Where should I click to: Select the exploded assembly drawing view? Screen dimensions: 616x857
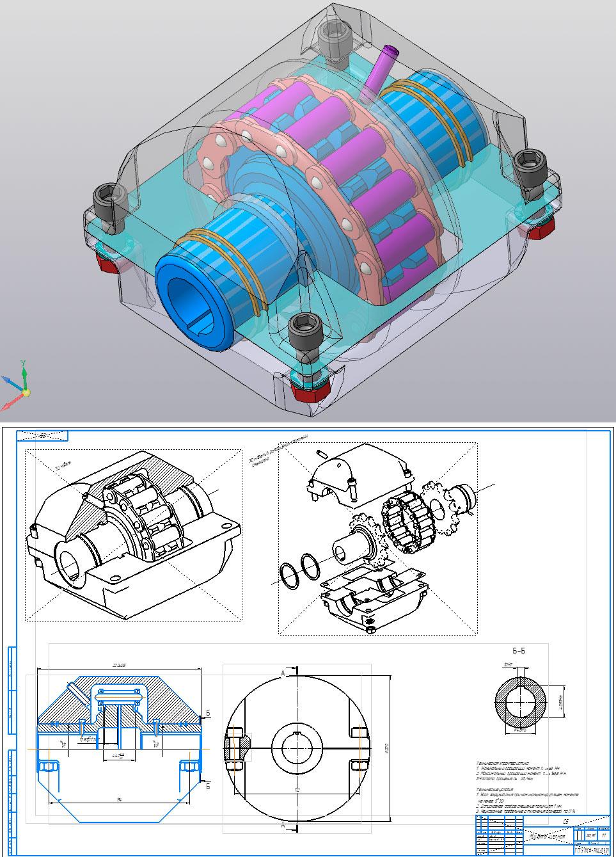[x=377, y=541]
